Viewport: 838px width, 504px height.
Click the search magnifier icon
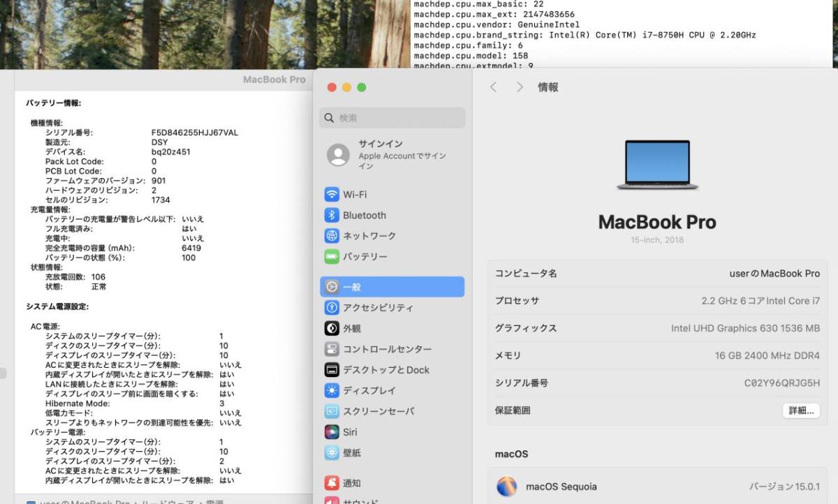[330, 118]
